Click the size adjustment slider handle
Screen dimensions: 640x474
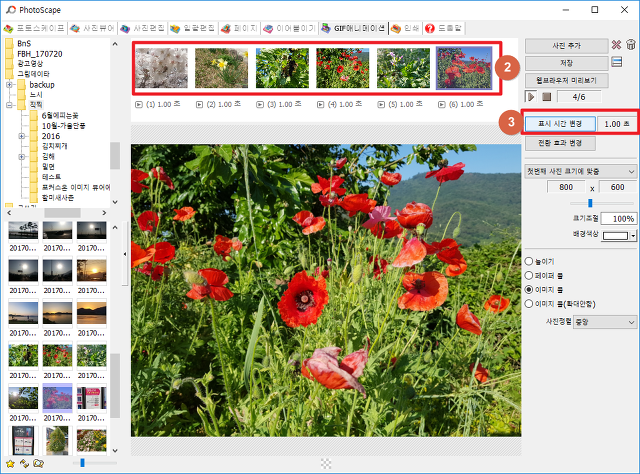coord(590,203)
